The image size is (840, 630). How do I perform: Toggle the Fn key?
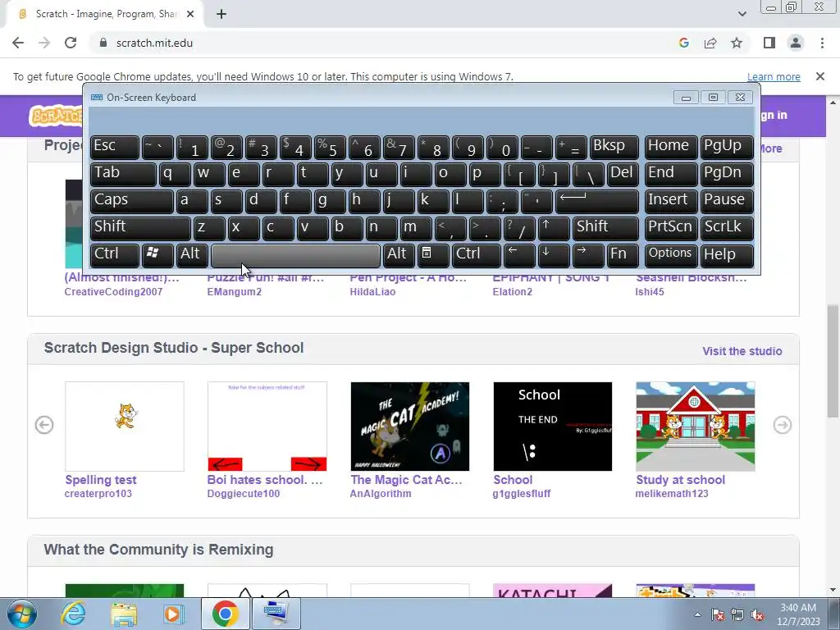pos(623,254)
